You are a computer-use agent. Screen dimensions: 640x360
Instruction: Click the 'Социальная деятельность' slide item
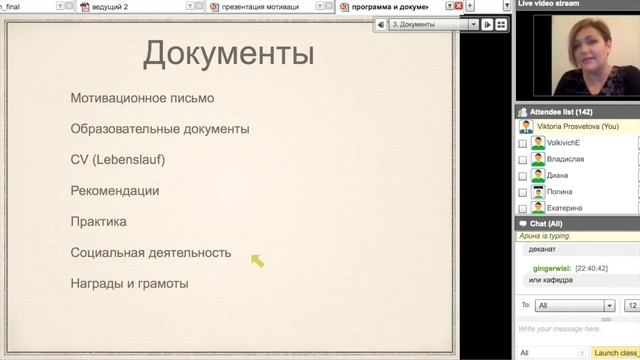[151, 253]
